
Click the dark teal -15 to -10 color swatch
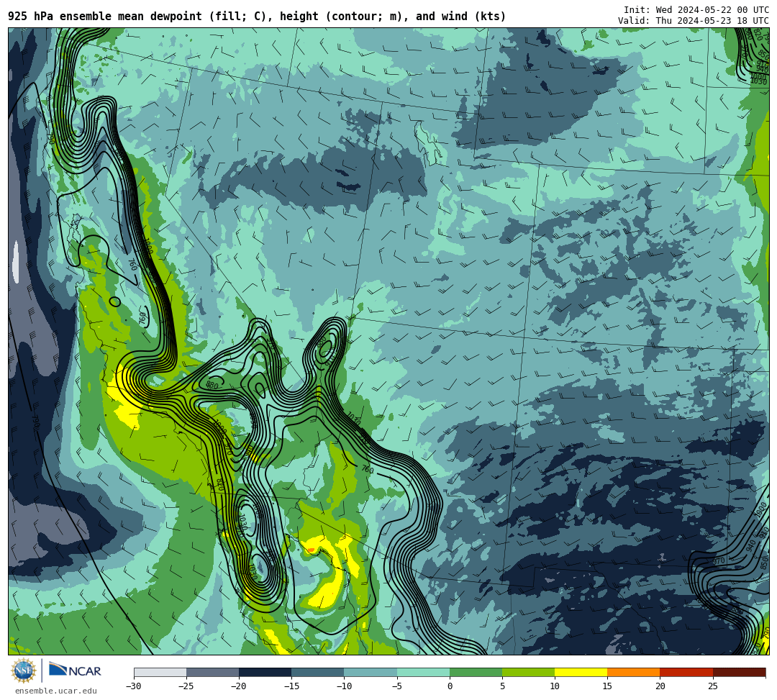tap(318, 672)
